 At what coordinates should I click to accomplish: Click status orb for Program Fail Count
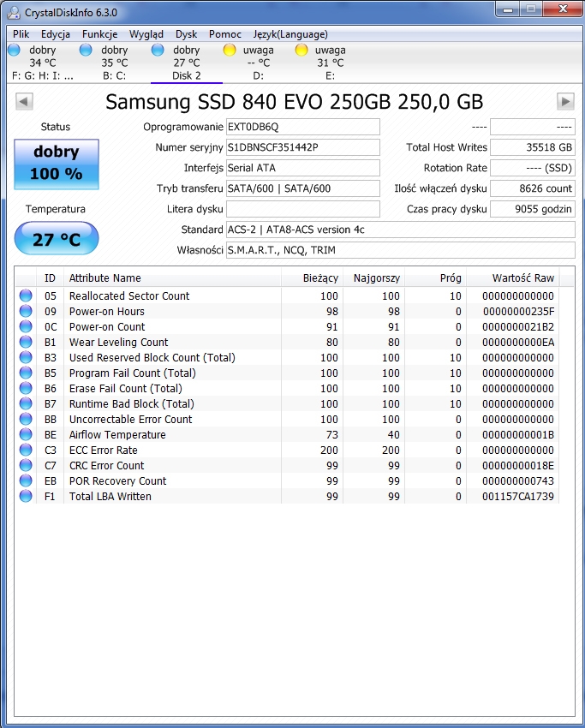pos(26,373)
